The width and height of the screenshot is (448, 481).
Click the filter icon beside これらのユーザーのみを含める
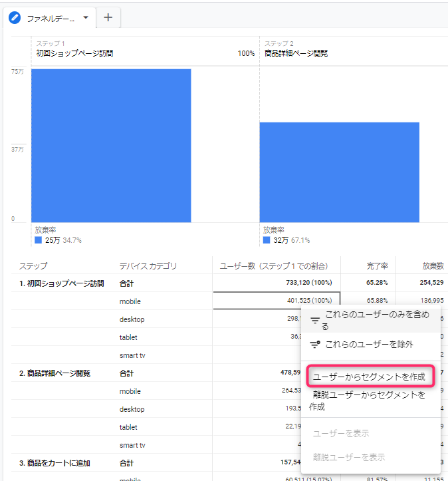tap(315, 320)
